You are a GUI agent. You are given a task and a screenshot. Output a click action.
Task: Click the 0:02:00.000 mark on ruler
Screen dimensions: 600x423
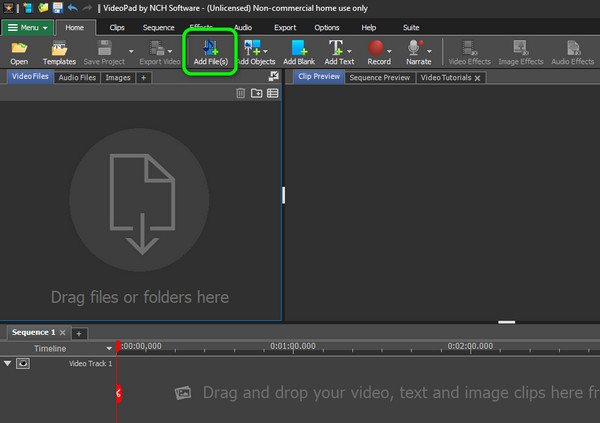pyautogui.click(x=470, y=346)
